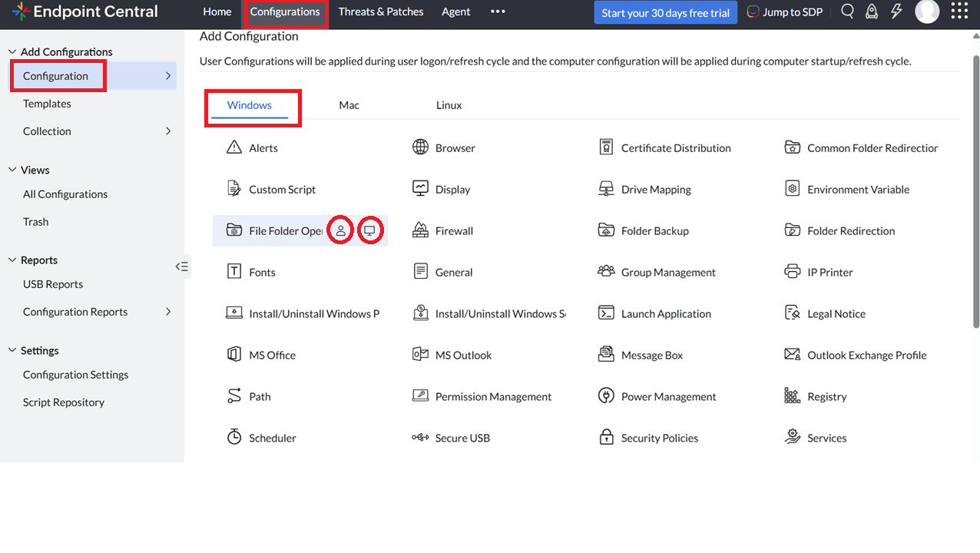Expand the Configuration submenu arrow
Screen dimensions: 980x553
pos(168,75)
